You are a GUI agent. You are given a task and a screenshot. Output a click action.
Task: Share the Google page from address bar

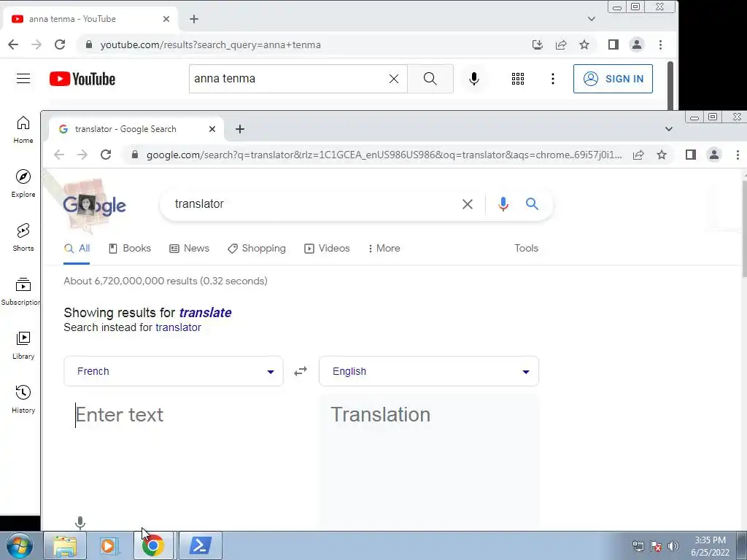(638, 155)
